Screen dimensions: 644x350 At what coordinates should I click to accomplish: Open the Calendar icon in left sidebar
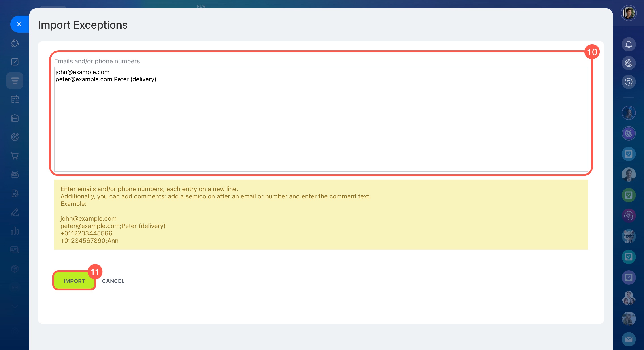point(15,99)
